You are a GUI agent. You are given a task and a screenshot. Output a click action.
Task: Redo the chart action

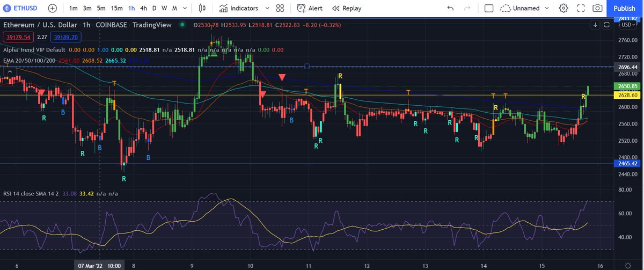[467, 8]
